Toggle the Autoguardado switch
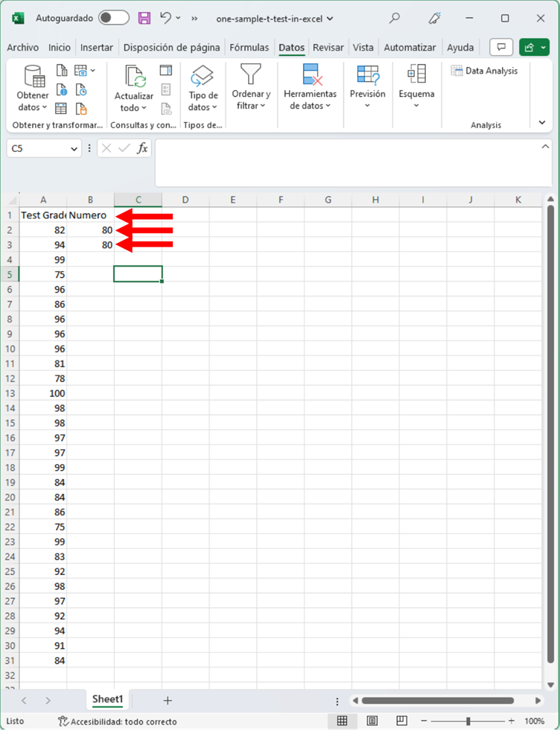Screen dimensions: 560x730 [113, 18]
